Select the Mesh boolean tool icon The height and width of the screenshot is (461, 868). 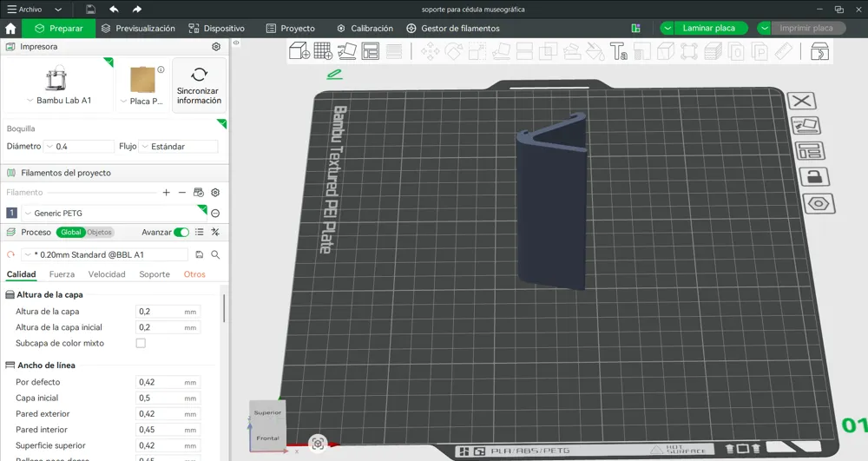tap(548, 51)
